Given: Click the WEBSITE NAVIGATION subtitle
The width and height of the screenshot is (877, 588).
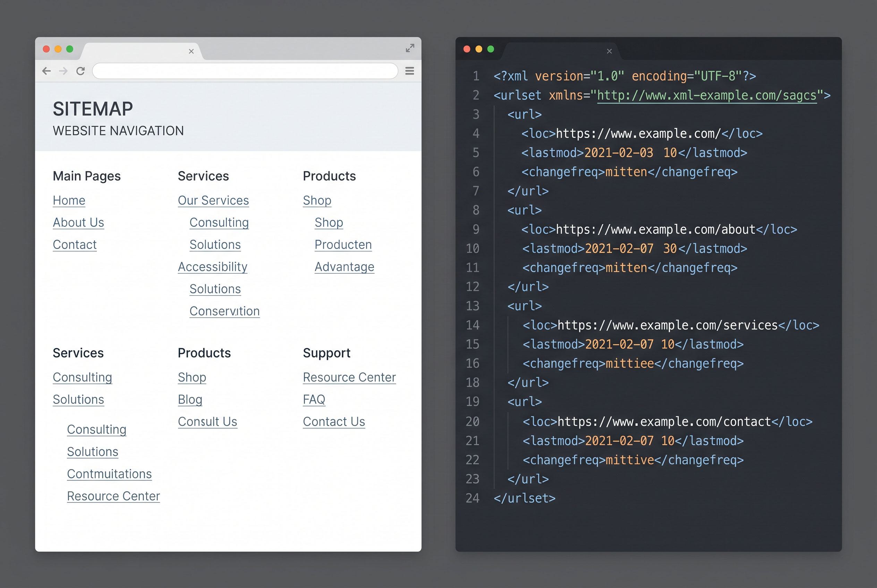Looking at the screenshot, I should coord(118,131).
